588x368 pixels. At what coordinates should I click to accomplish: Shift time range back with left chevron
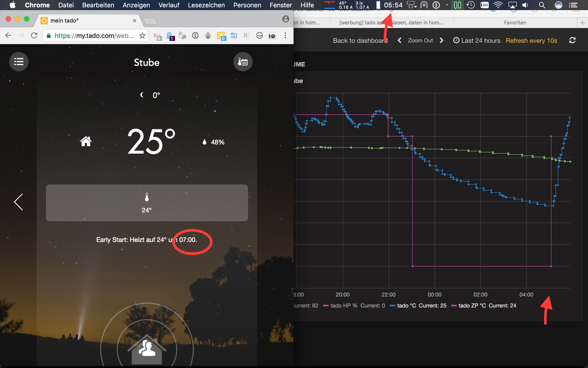point(399,40)
